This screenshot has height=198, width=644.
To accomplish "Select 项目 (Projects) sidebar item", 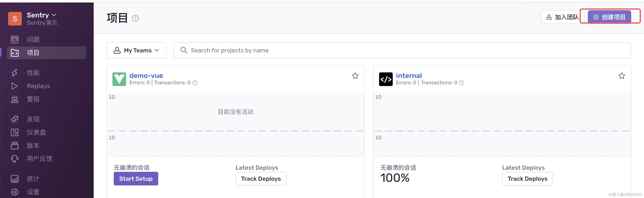I will coord(46,53).
